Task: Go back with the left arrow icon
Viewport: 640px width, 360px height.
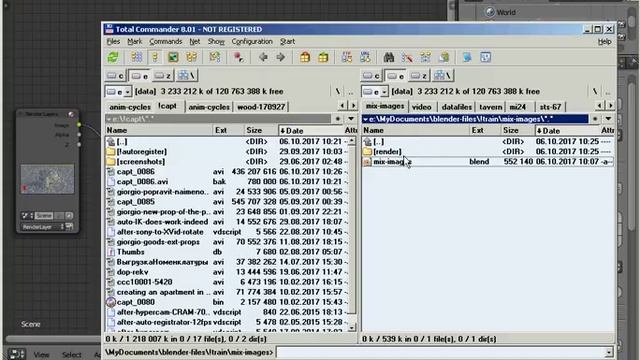Action: pyautogui.click(x=263, y=57)
